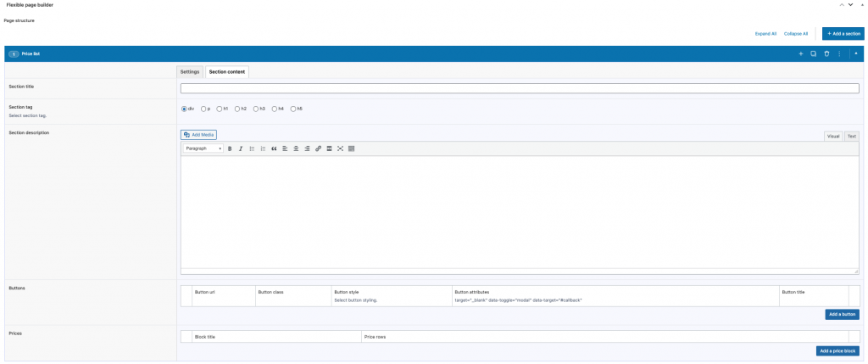Select the h1 section tag
The image size is (868, 364).
220,109
